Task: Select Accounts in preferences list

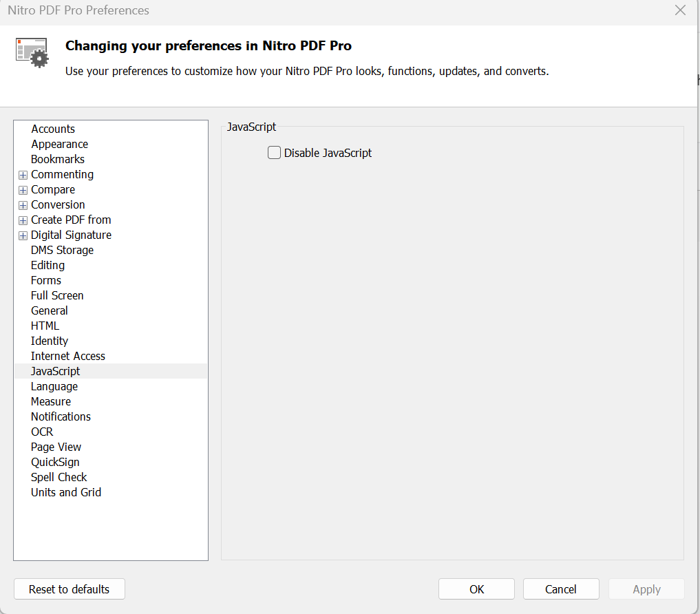Action: pyautogui.click(x=53, y=129)
